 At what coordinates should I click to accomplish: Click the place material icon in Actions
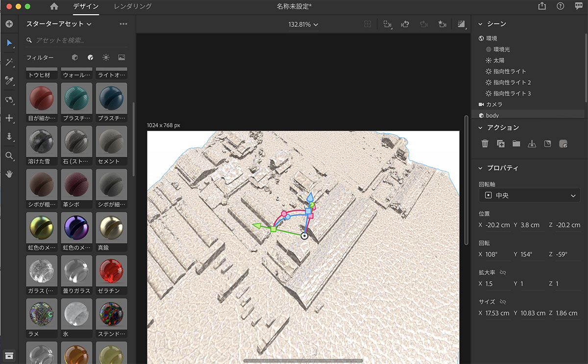tap(563, 144)
